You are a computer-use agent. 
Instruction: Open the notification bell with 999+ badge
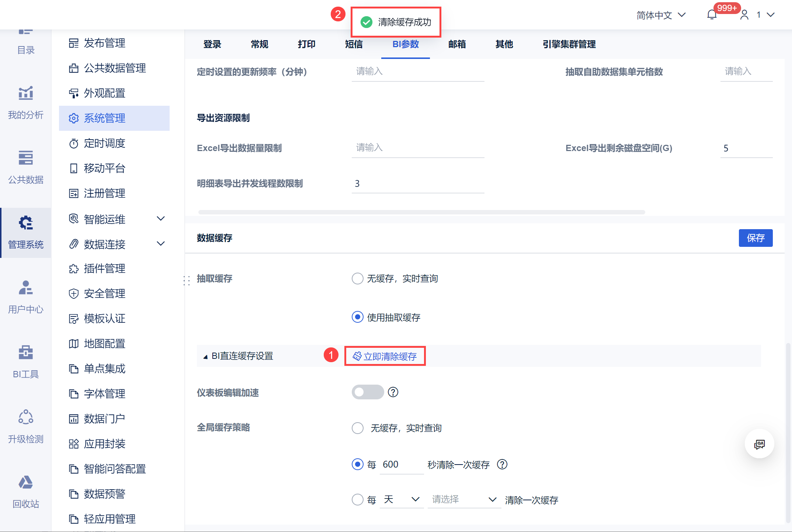click(x=712, y=15)
